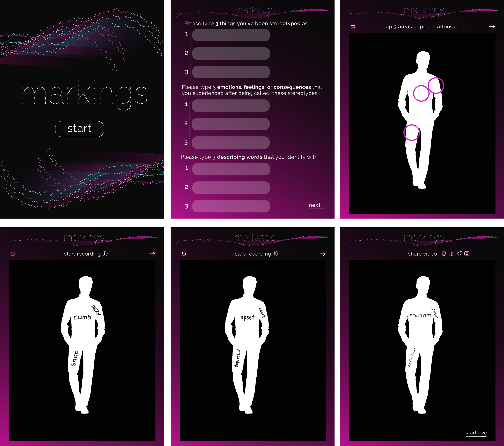Image resolution: width=504 pixels, height=446 pixels.
Task: Tap the pause icon next to stop recording
Action: pyautogui.click(x=275, y=254)
